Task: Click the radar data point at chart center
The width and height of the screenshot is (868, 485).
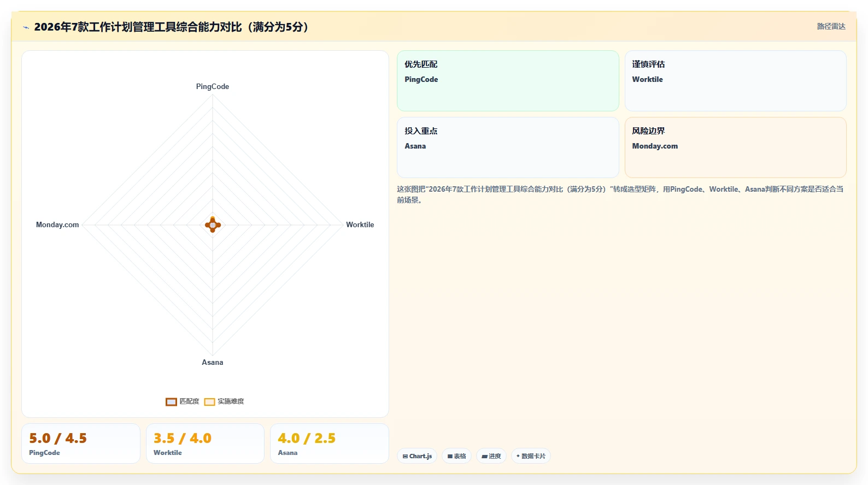Action: click(x=213, y=224)
